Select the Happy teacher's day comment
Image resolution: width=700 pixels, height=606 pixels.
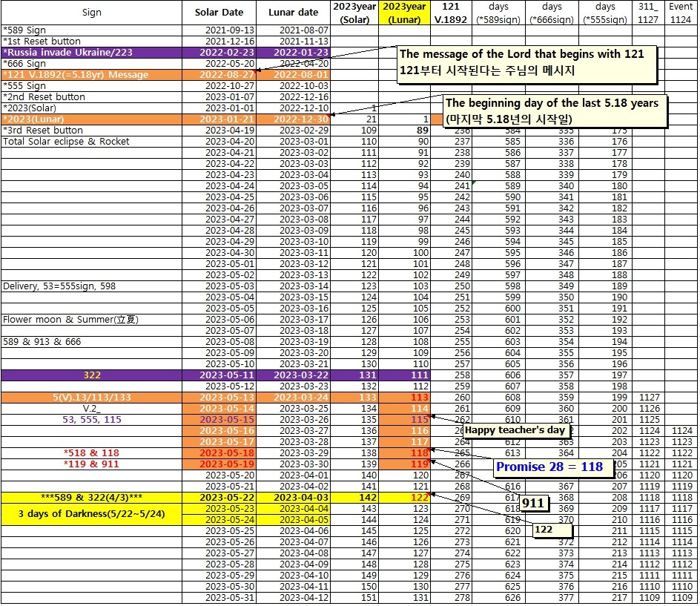coord(517,430)
